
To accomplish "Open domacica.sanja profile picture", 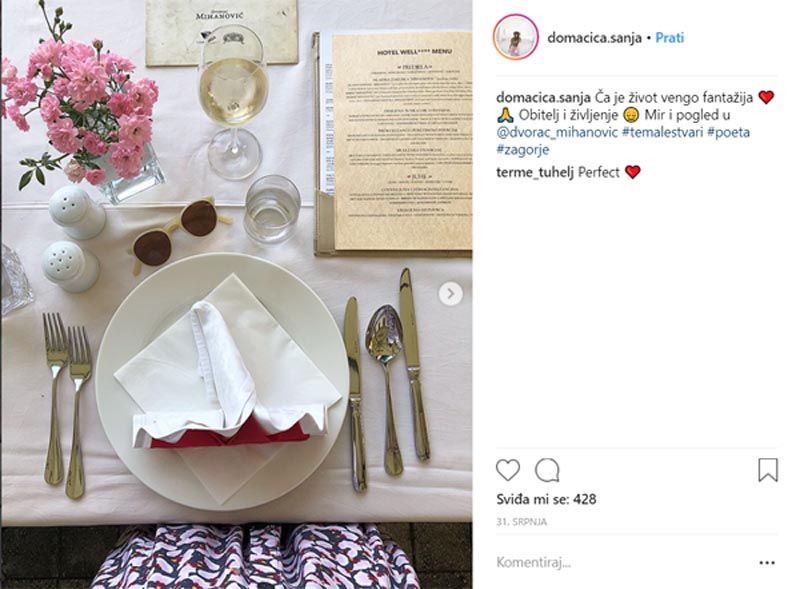I will (515, 37).
